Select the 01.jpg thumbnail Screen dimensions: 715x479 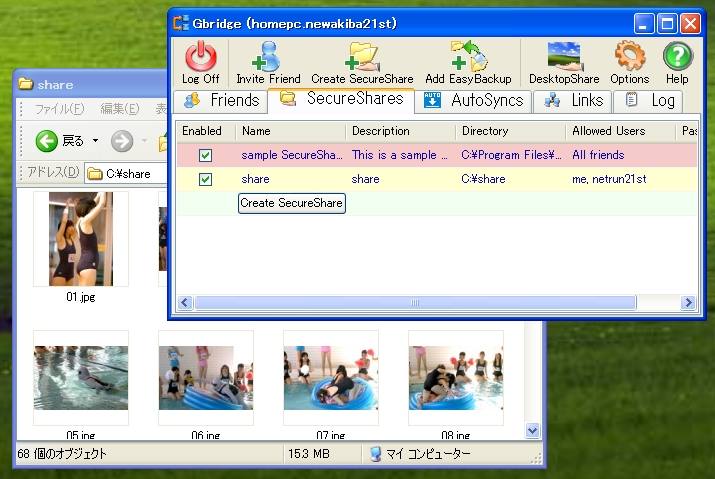[x=81, y=239]
